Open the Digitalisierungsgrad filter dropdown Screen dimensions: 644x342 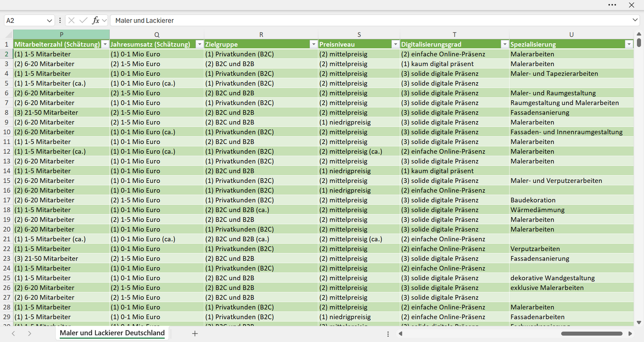(x=505, y=44)
